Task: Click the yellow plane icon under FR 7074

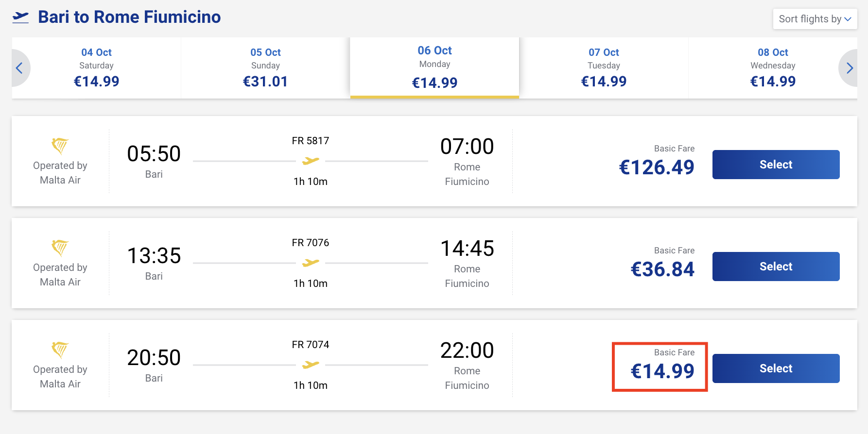Action: 311,365
